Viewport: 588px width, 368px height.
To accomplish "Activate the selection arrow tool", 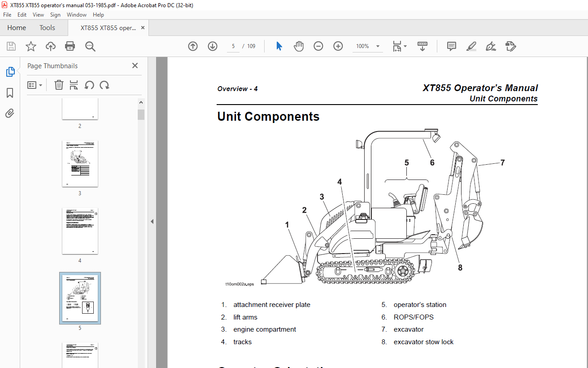I will pos(279,46).
